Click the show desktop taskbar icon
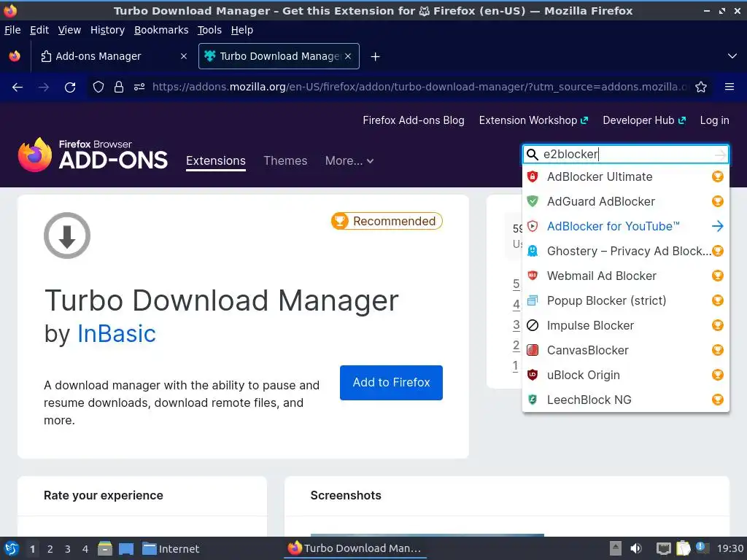The width and height of the screenshot is (747, 560). [126, 548]
